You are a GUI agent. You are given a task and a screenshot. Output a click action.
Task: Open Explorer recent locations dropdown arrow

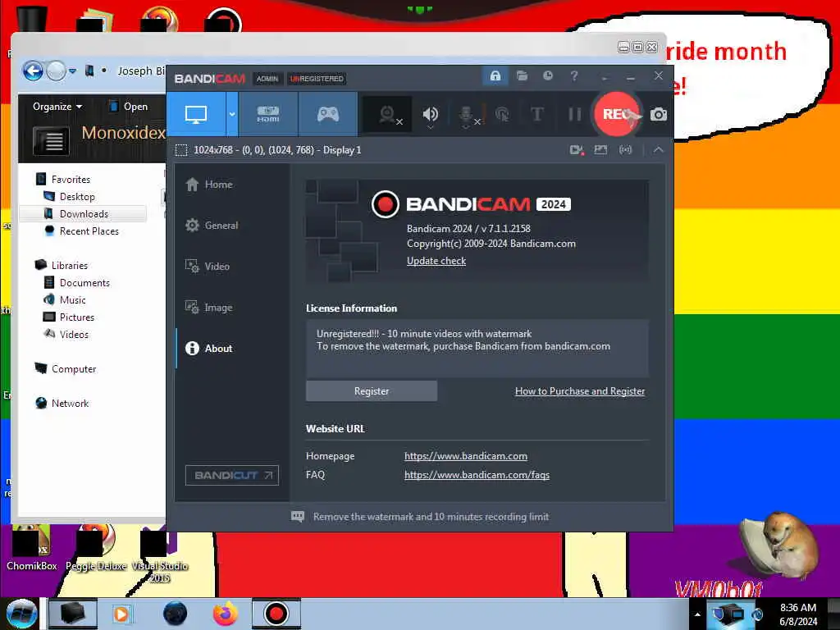click(x=72, y=71)
